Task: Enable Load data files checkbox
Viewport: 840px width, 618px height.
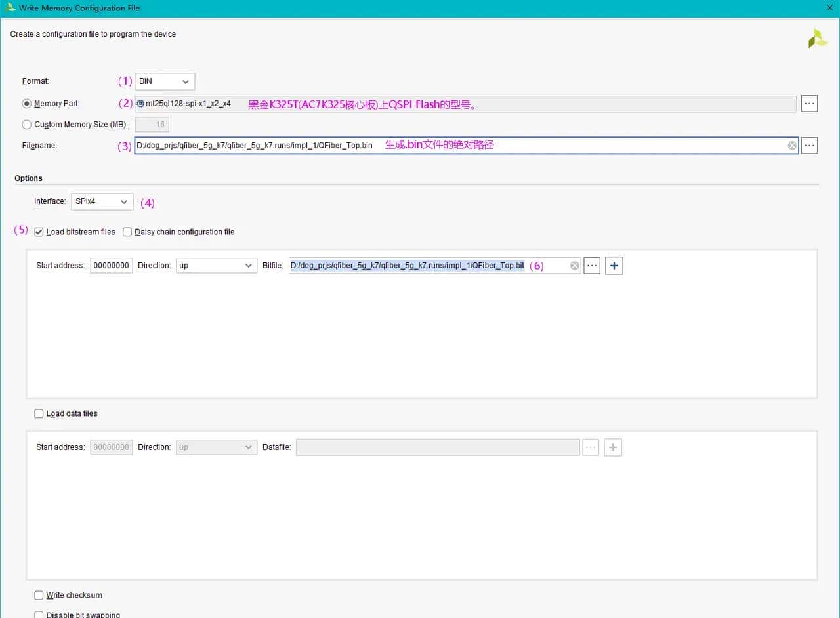Action: point(39,413)
